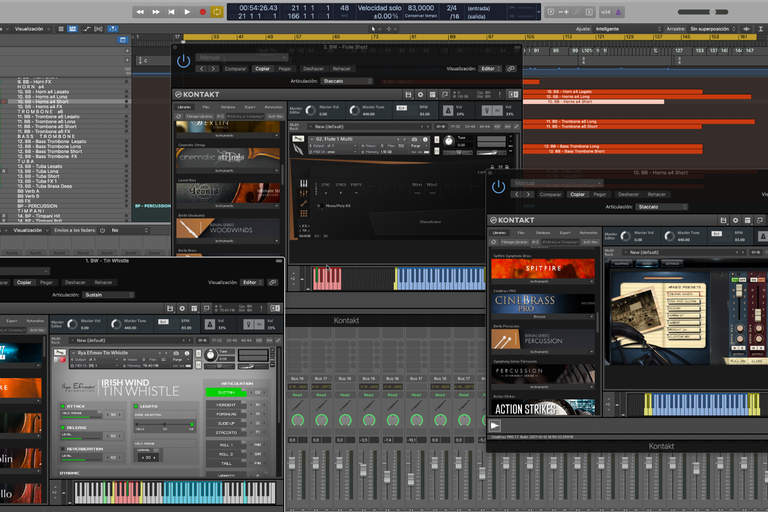
Task: Click save icon in Tin Whistle Kontakt header
Action: point(170,308)
